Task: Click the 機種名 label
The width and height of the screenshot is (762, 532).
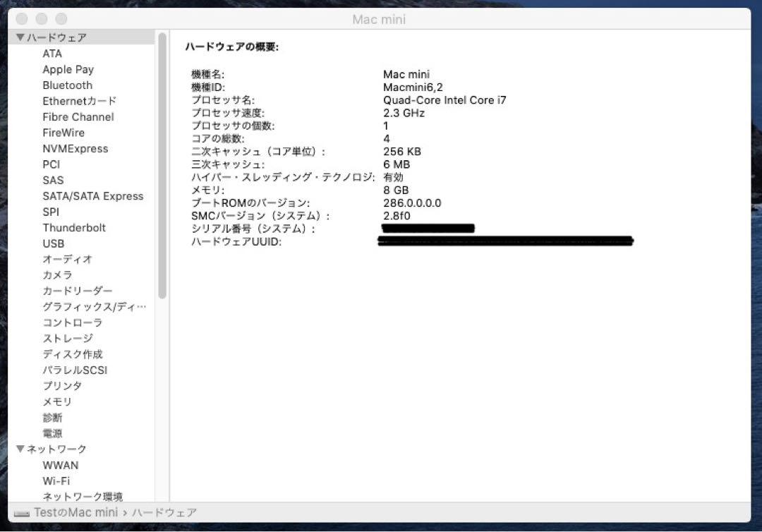Action: (x=207, y=74)
